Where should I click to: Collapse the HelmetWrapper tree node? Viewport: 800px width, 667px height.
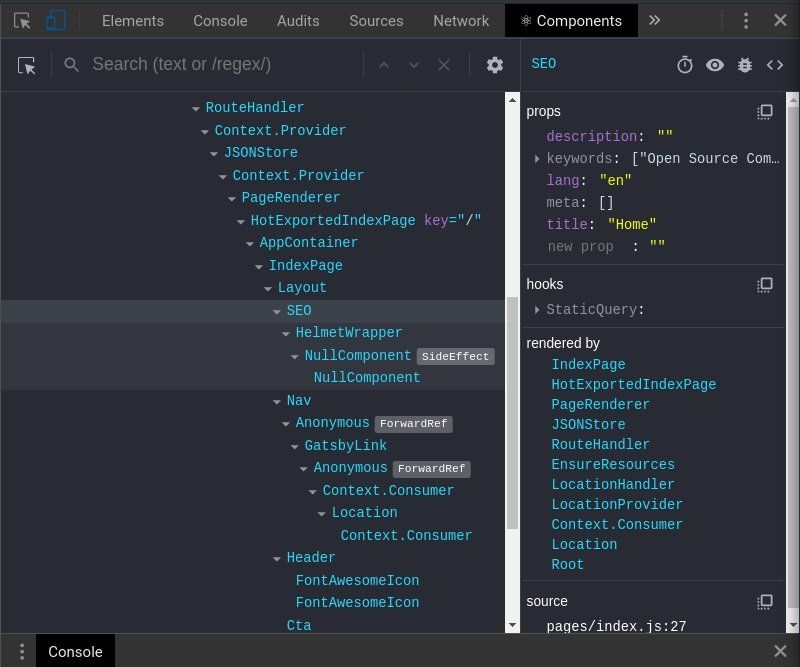(x=285, y=332)
